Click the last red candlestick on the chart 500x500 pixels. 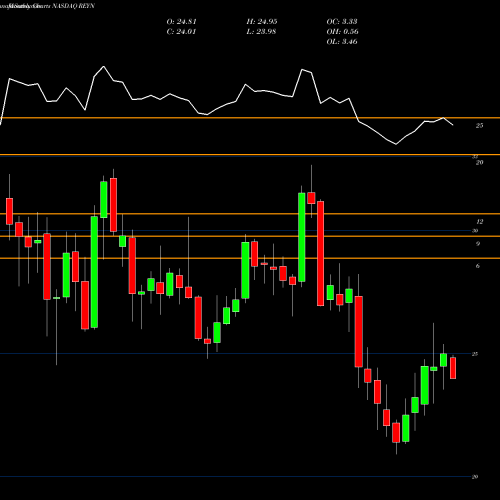[453, 368]
